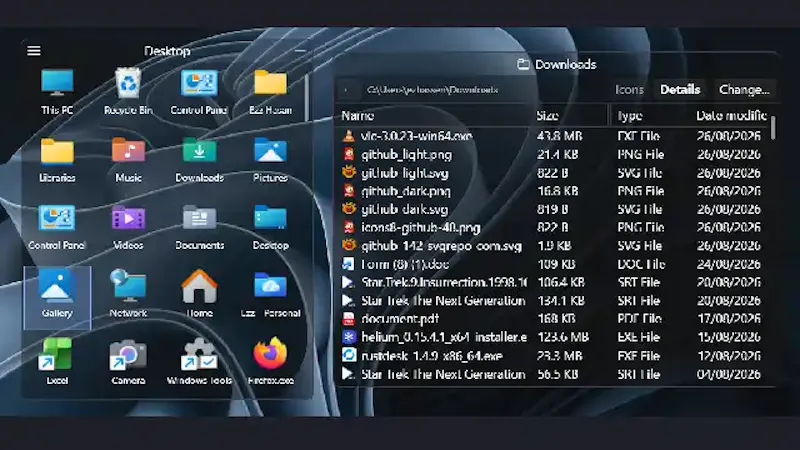Image resolution: width=800 pixels, height=450 pixels.
Task: Select the github-142-svgrepo-com.svg file name
Action: tap(441, 246)
